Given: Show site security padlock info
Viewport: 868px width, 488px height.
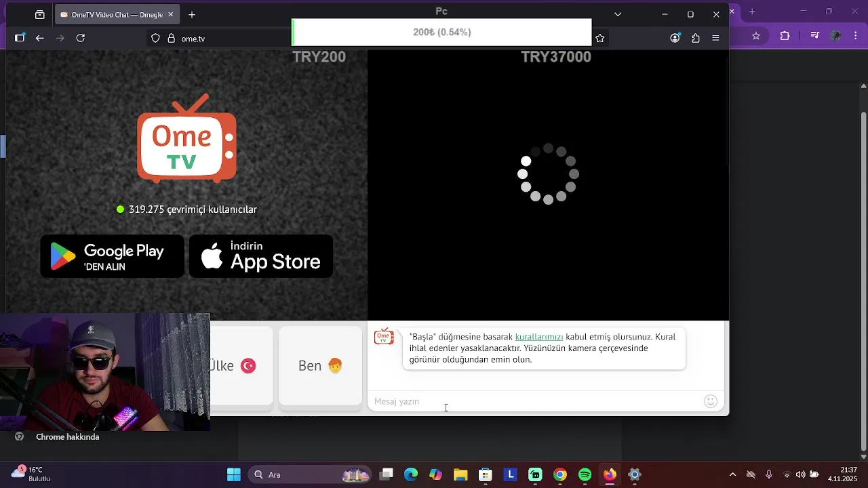Looking at the screenshot, I should pos(171,39).
